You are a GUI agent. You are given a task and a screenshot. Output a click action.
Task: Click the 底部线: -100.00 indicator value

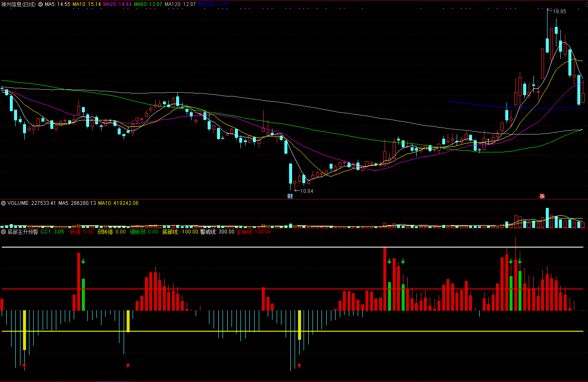point(180,232)
